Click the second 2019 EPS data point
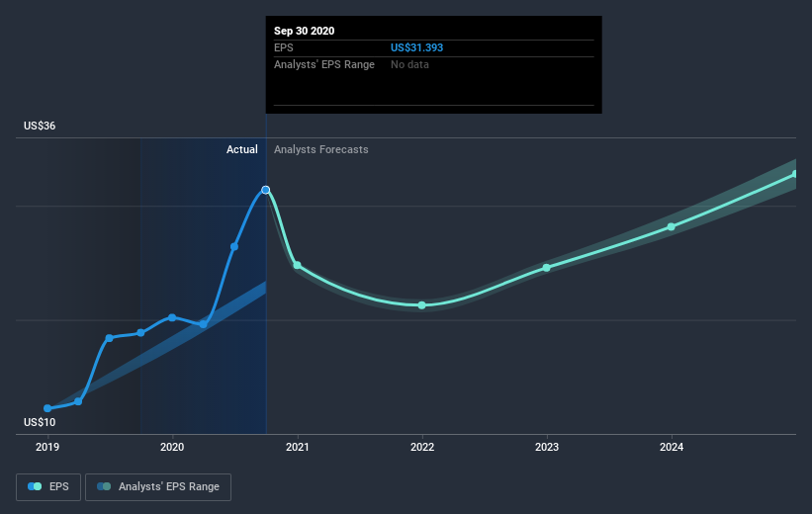 tap(78, 401)
